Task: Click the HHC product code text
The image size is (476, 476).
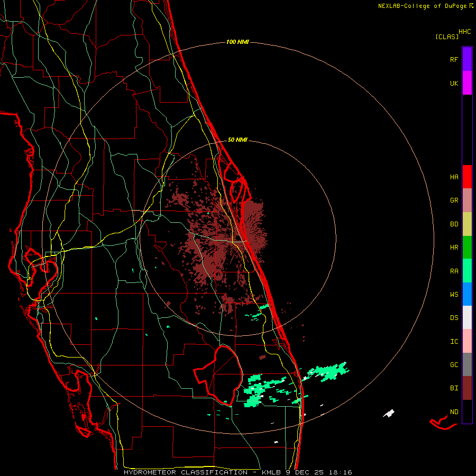Action: pyautogui.click(x=465, y=32)
